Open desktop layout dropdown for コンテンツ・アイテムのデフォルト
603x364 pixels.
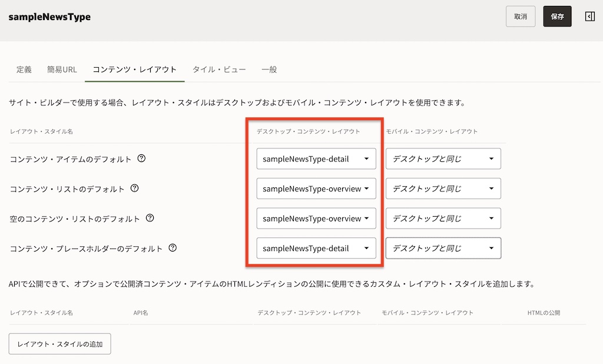[316, 159]
